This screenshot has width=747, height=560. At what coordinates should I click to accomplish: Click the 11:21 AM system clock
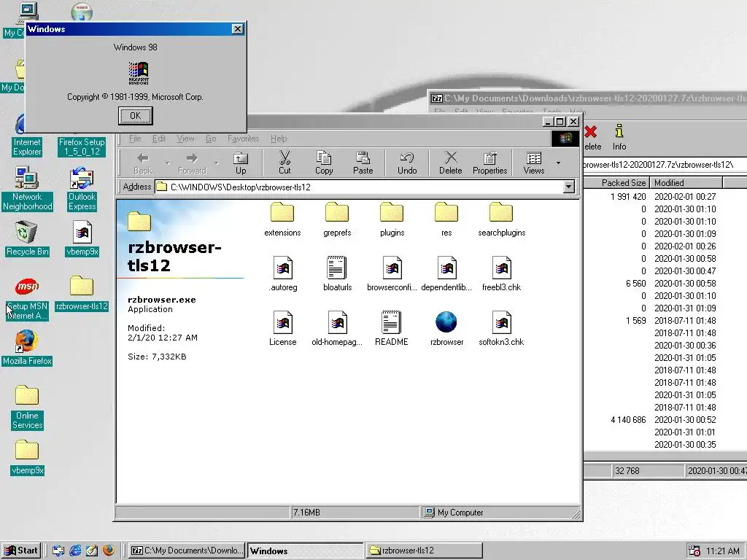click(x=723, y=551)
